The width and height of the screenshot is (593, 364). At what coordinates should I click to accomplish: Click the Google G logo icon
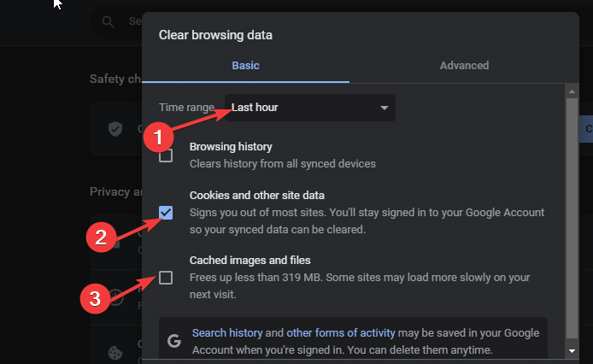click(174, 341)
